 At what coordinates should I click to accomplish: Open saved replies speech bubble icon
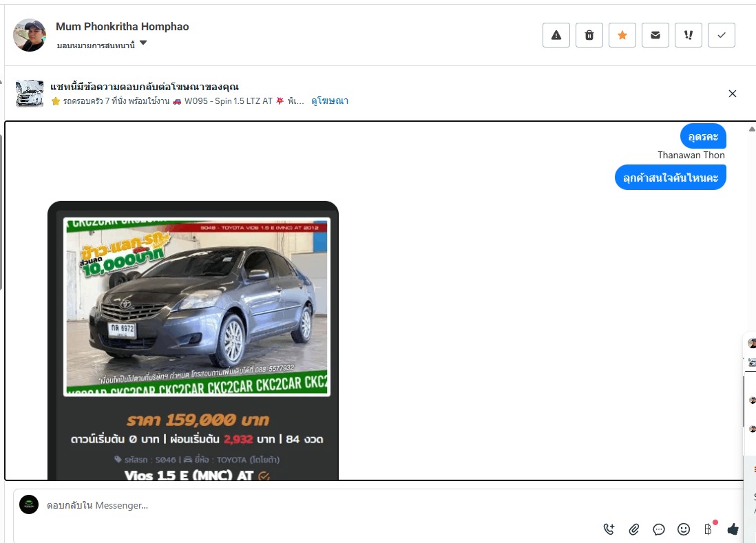659,529
